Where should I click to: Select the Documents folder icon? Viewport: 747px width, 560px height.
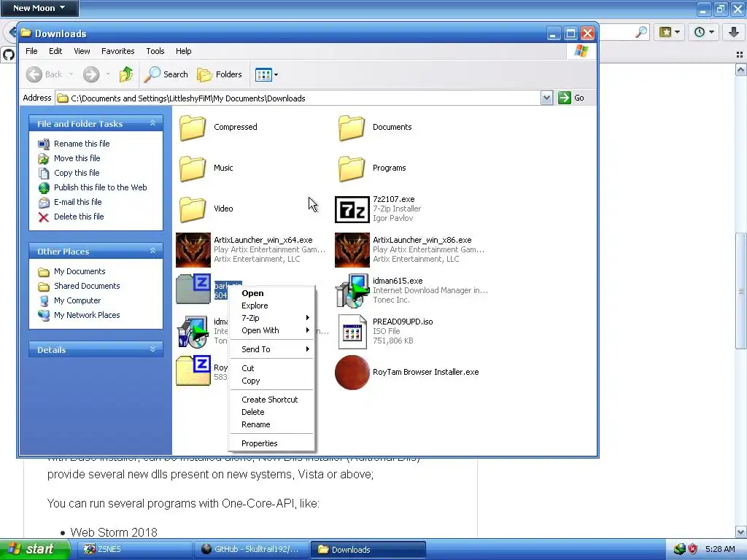click(x=352, y=127)
